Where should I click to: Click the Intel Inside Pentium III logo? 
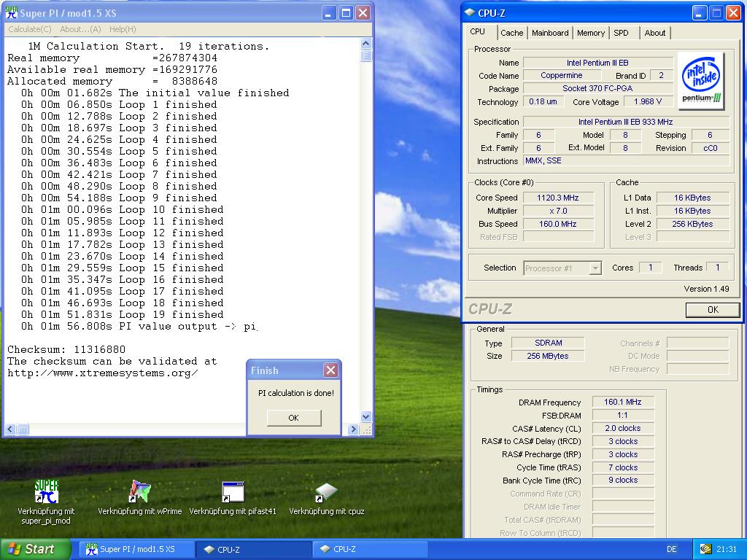pos(701,80)
